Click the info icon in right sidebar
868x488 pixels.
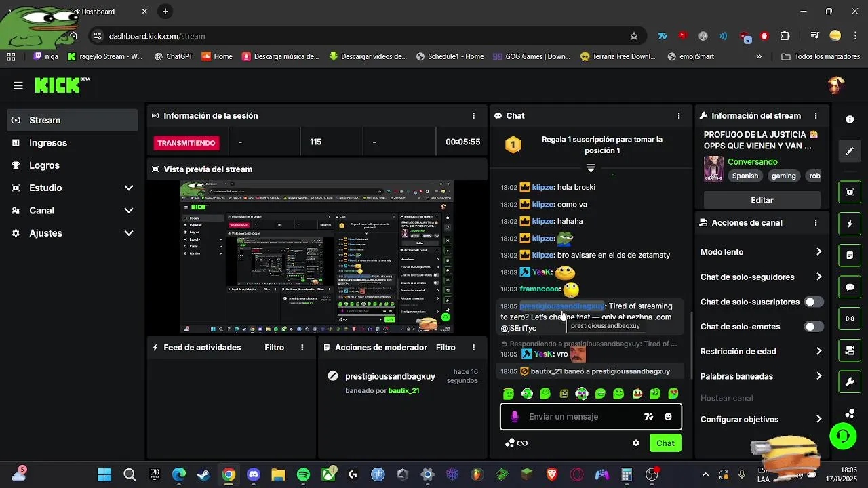tap(850, 119)
